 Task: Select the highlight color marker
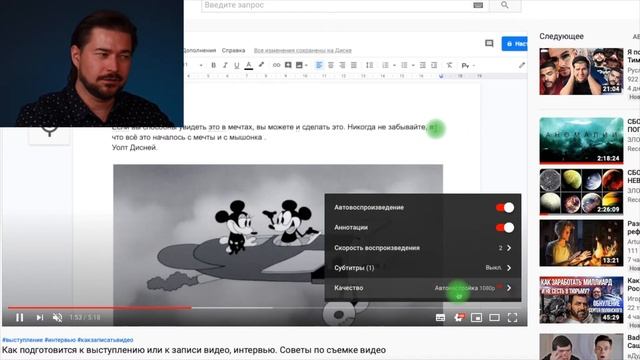pyautogui.click(x=261, y=65)
